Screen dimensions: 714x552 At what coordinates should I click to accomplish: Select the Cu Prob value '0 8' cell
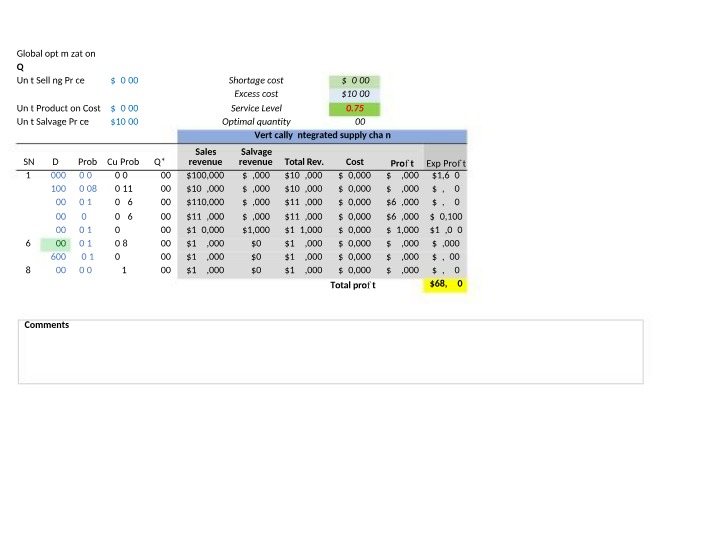pyautogui.click(x=121, y=244)
